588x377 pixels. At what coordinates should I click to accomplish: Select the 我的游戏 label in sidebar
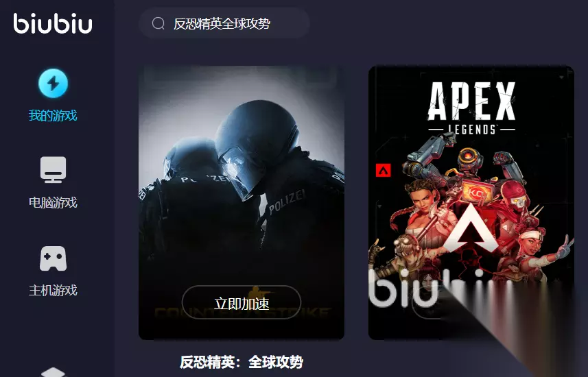pos(53,115)
